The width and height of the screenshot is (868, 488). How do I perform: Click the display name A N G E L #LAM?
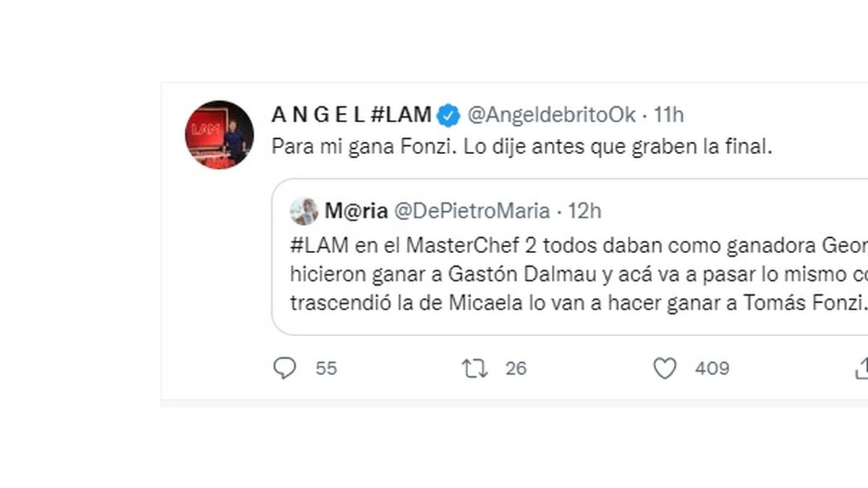pos(352,115)
